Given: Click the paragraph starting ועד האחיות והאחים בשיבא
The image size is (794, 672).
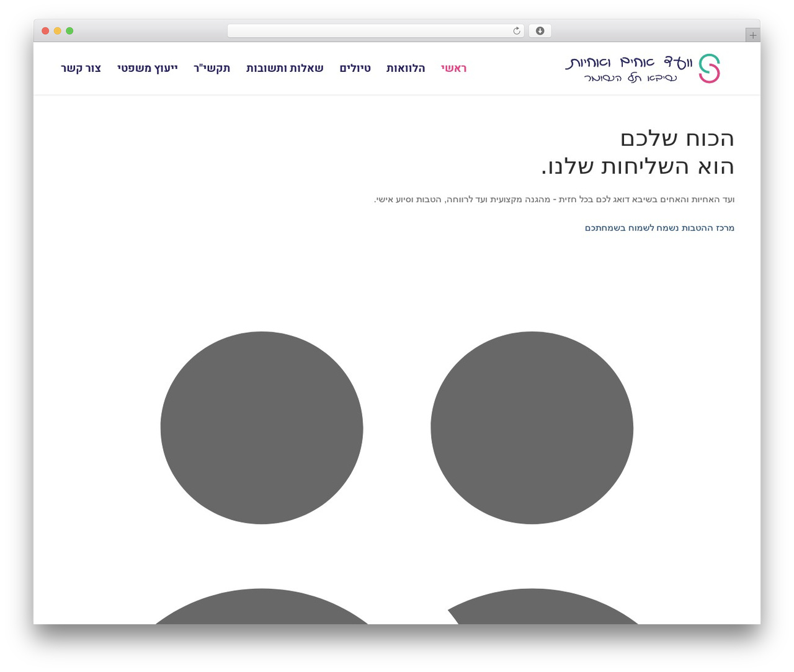Looking at the screenshot, I should (x=554, y=200).
